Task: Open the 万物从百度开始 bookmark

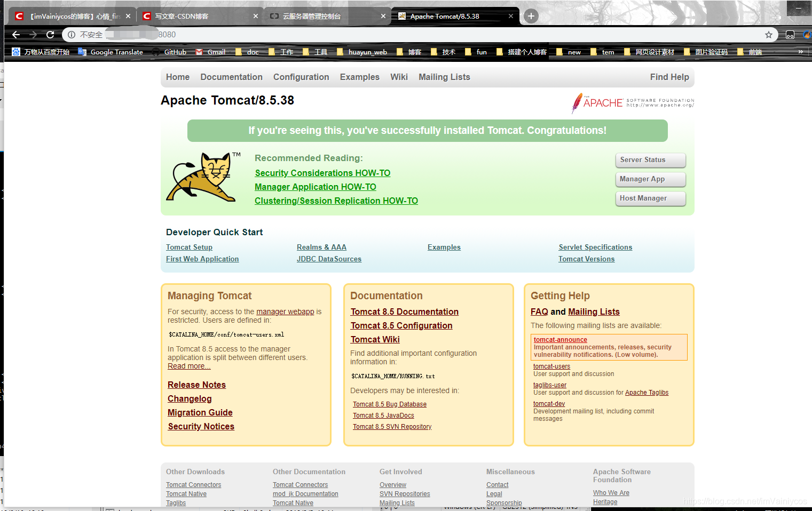Action: coord(41,52)
